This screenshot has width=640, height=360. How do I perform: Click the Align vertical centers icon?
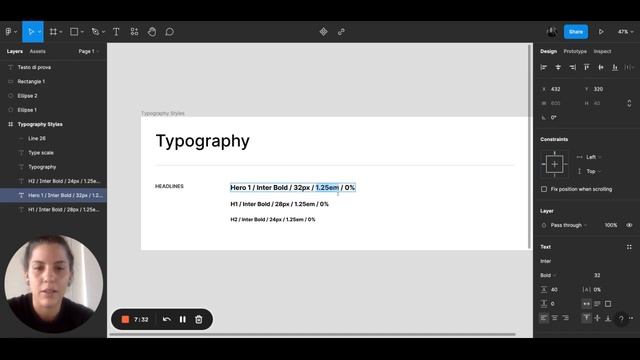click(x=601, y=67)
